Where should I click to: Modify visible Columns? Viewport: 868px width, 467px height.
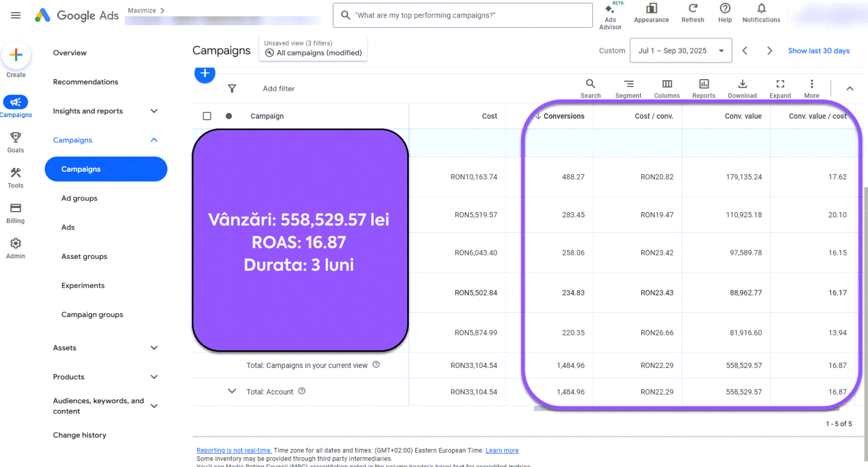pyautogui.click(x=666, y=87)
